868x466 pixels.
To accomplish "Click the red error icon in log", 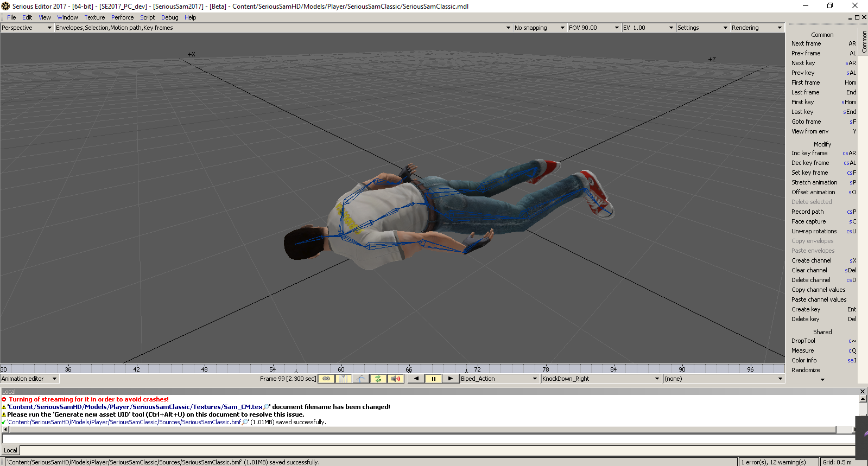I will click(x=4, y=399).
